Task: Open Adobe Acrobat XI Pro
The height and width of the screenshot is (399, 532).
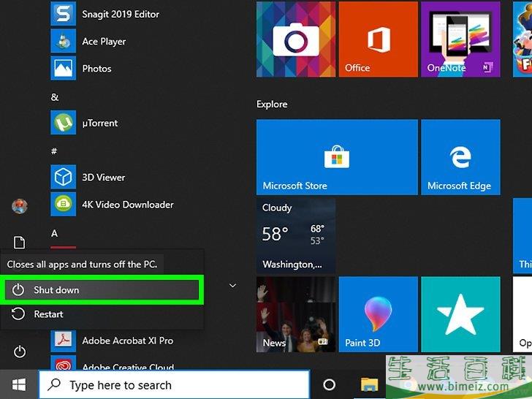Action: click(x=127, y=341)
